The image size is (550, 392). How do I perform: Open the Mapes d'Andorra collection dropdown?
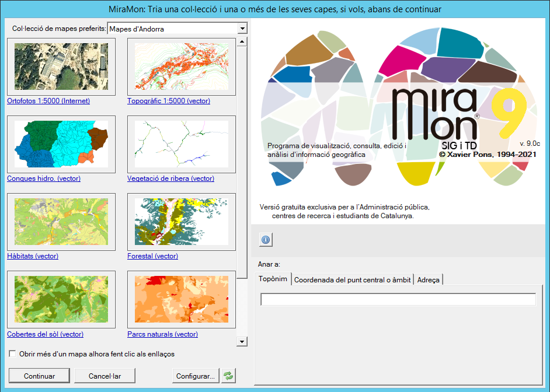(x=242, y=29)
